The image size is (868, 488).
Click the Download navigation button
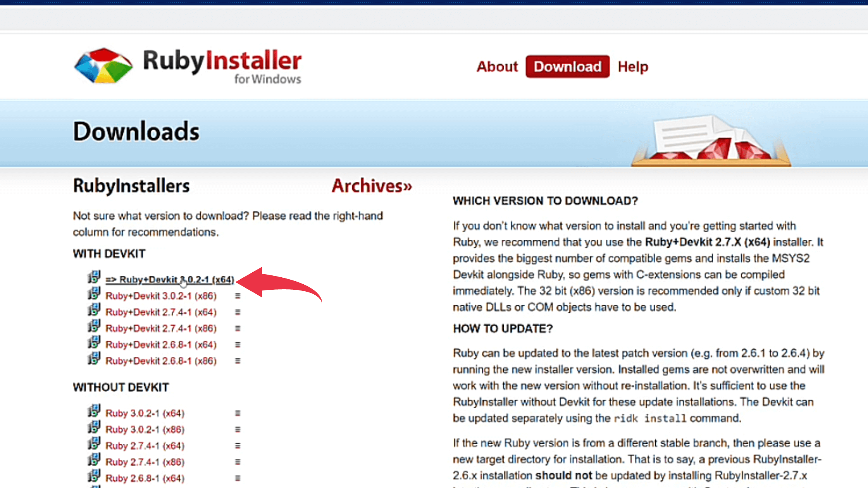point(567,66)
